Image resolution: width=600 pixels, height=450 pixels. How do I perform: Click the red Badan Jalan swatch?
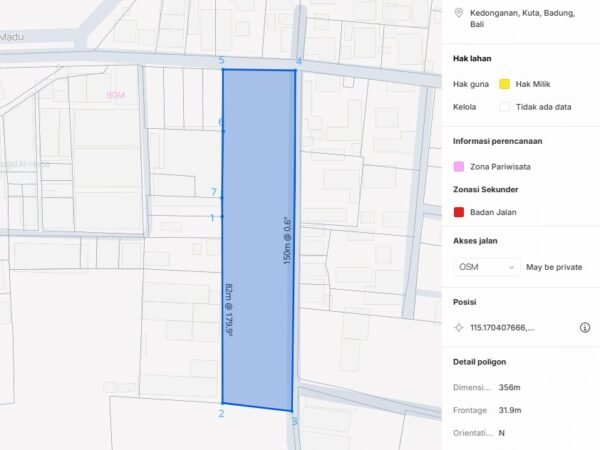coord(459,212)
